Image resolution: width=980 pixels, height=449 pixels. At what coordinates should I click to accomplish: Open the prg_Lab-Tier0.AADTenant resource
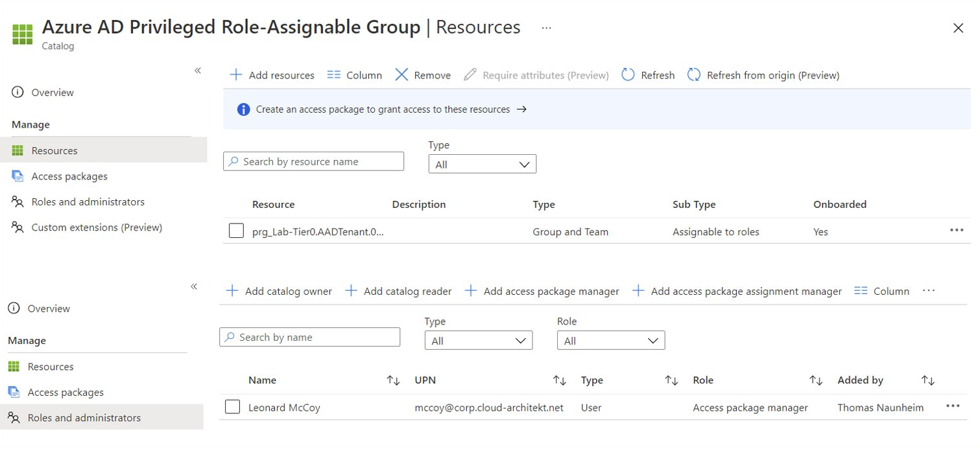(x=318, y=232)
